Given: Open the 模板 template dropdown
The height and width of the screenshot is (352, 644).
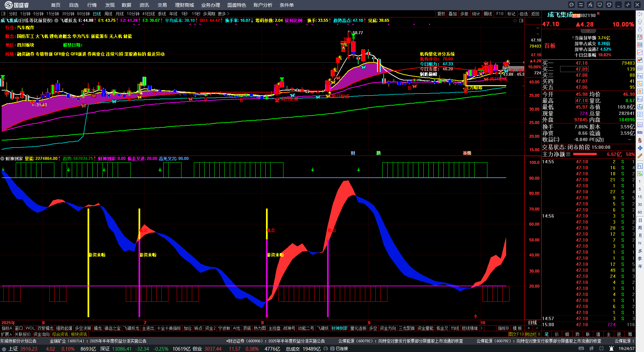Looking at the screenshot, I should (x=518, y=328).
